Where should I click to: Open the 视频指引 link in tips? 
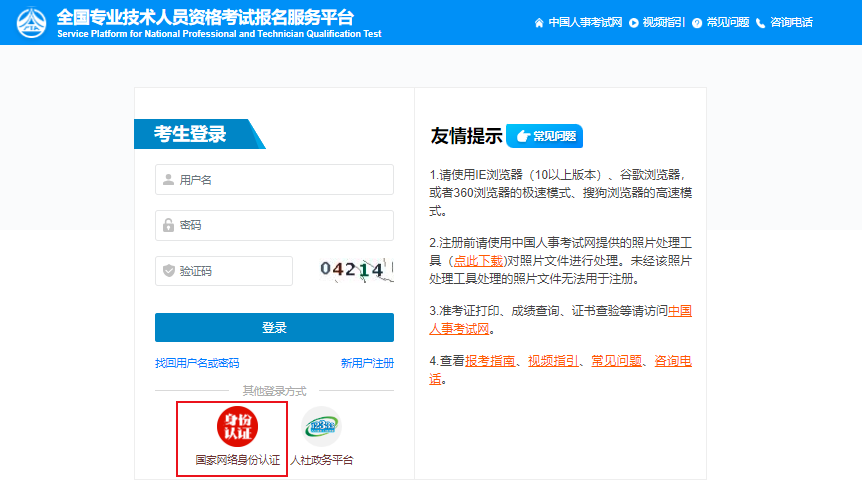(553, 360)
